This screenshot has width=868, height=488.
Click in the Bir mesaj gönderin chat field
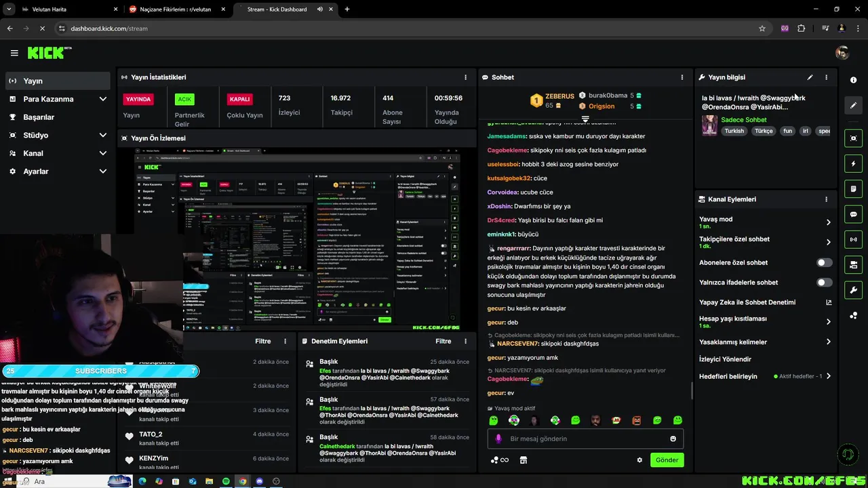point(586,439)
